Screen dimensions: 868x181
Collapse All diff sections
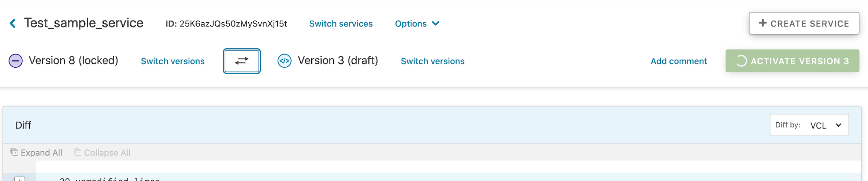point(102,152)
